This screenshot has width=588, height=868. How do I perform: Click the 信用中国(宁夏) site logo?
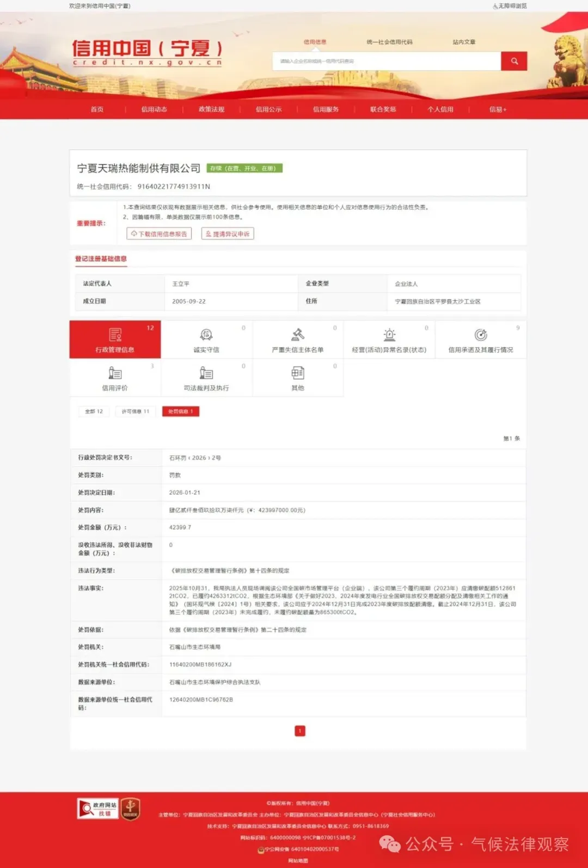tap(147, 52)
